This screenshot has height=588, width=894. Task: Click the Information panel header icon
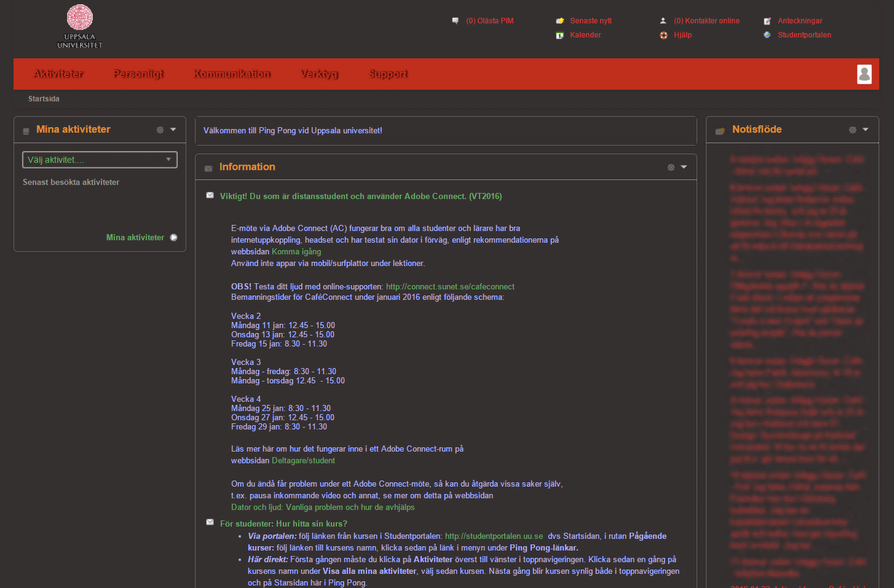pos(208,168)
